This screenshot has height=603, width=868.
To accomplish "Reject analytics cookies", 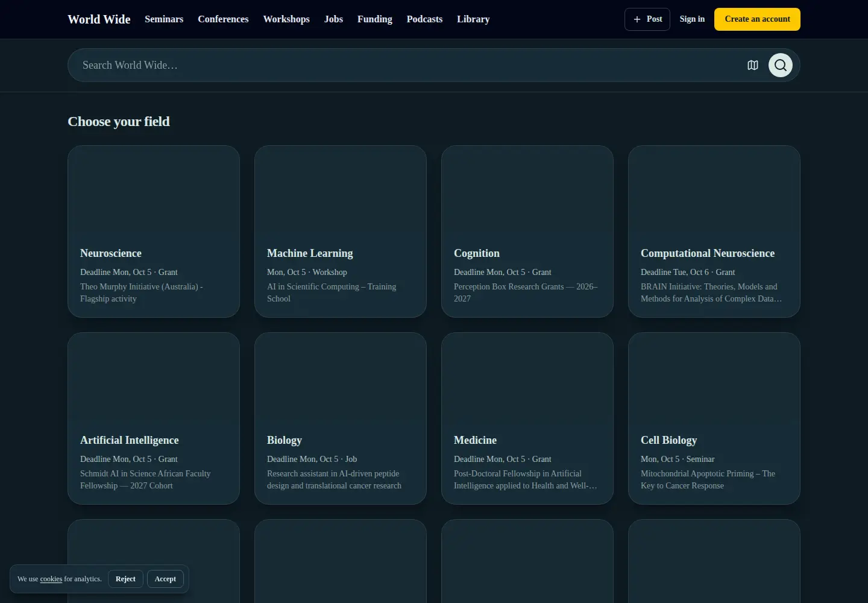I will point(125,579).
